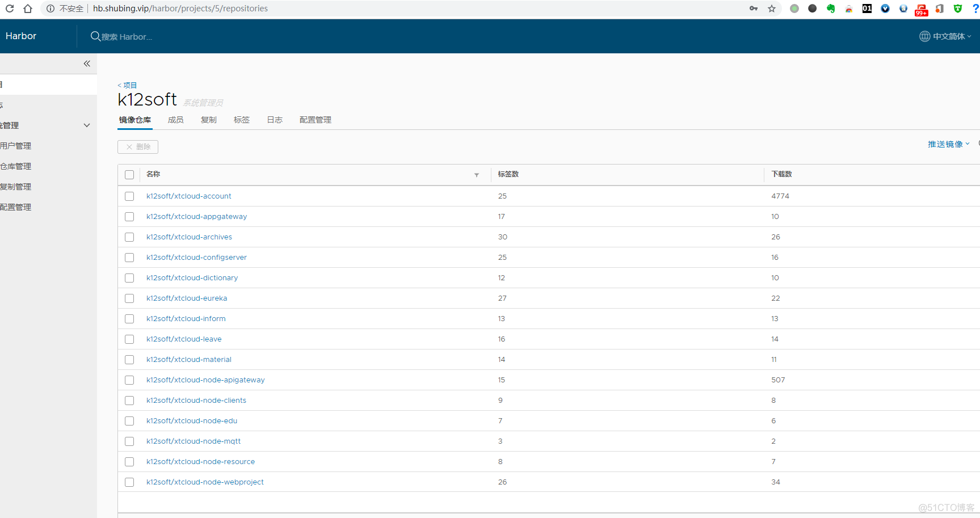Expand the 推送镜像 push image dropdown
The height and width of the screenshot is (518, 980).
(949, 144)
